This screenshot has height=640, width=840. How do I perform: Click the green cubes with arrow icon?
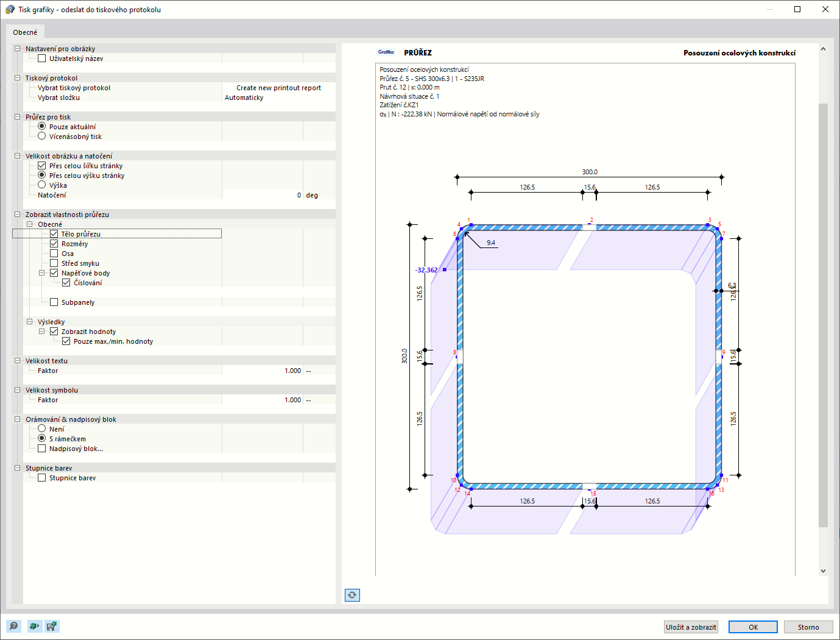34,626
